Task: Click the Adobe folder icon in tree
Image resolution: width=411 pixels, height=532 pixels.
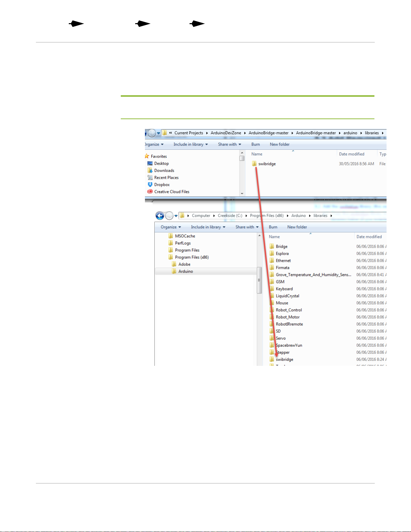Action: coord(174,264)
